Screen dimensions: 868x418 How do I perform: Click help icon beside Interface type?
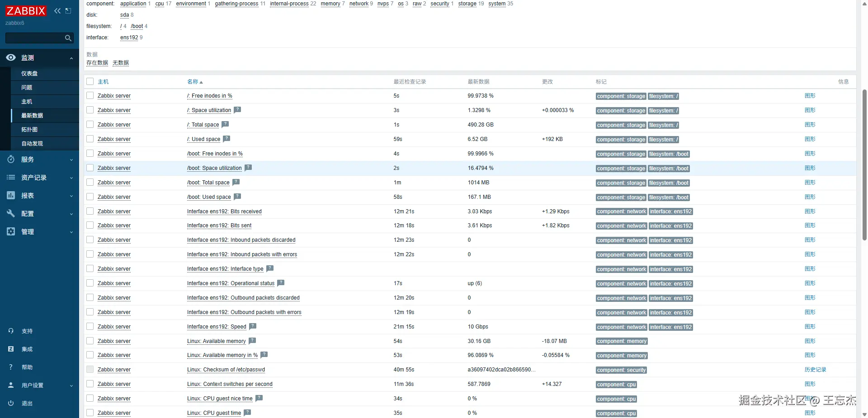pyautogui.click(x=270, y=268)
